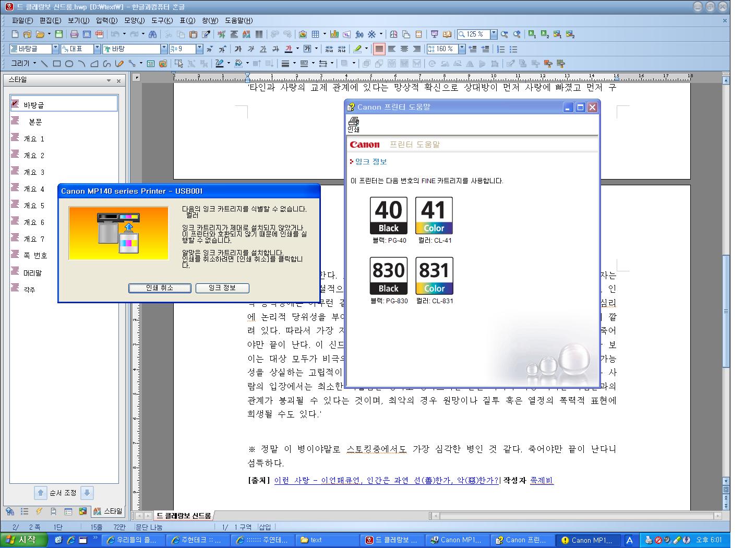Viewport: 756px width, 548px height.
Task: Open the 입력(D) menu
Action: pyautogui.click(x=106, y=21)
